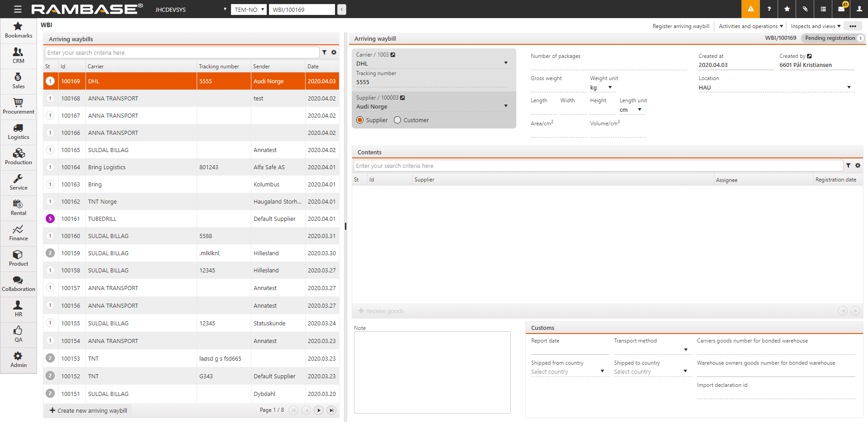
Task: Open the Production module
Action: [x=18, y=157]
